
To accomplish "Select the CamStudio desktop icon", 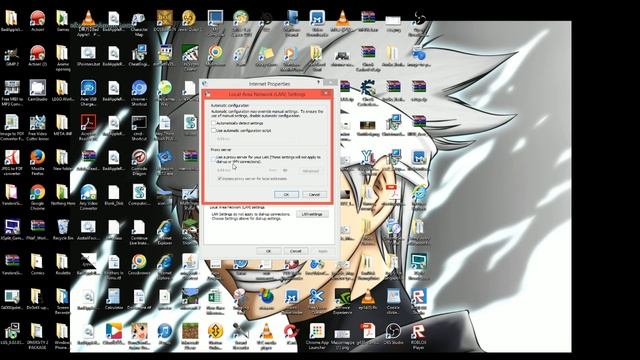I will [37, 91].
